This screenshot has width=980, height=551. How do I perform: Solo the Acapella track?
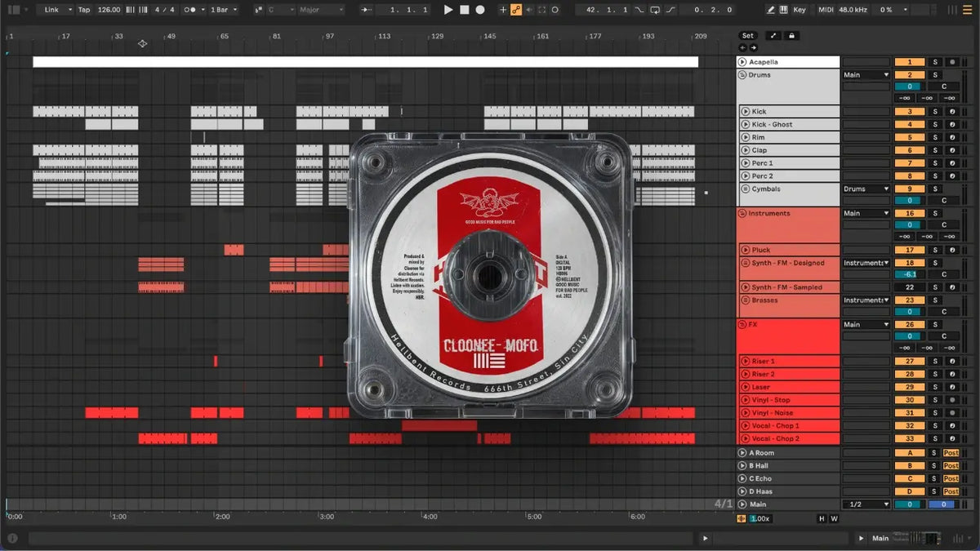click(936, 62)
